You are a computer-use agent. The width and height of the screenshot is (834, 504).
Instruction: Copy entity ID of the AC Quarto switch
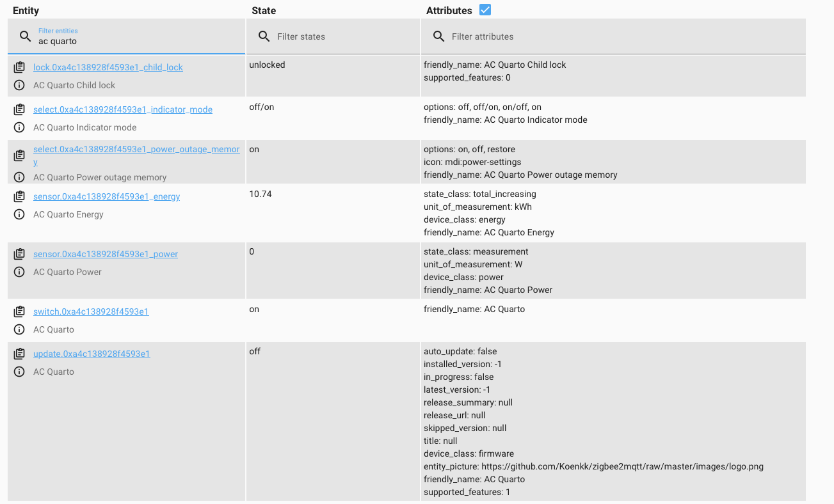(19, 311)
